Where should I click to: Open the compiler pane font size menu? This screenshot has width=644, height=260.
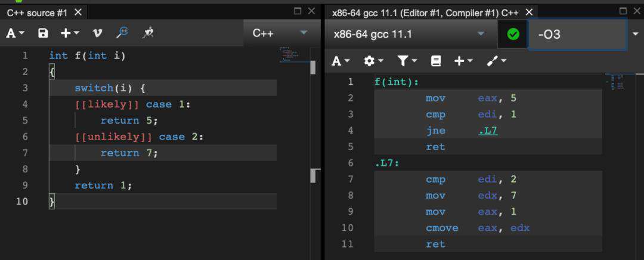(341, 61)
